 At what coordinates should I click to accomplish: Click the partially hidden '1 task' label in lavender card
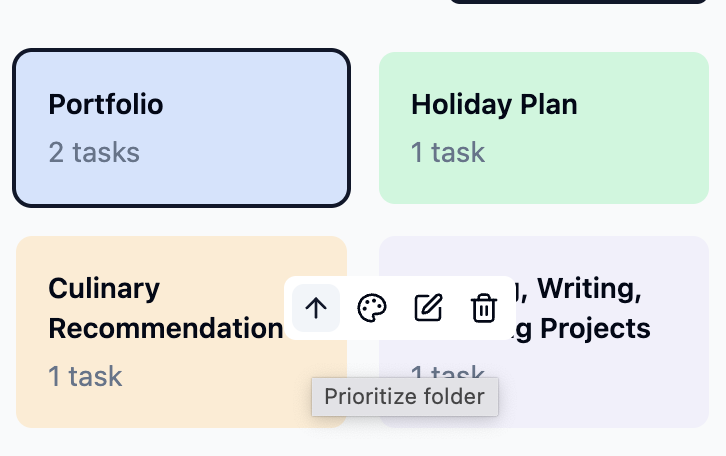pyautogui.click(x=448, y=371)
